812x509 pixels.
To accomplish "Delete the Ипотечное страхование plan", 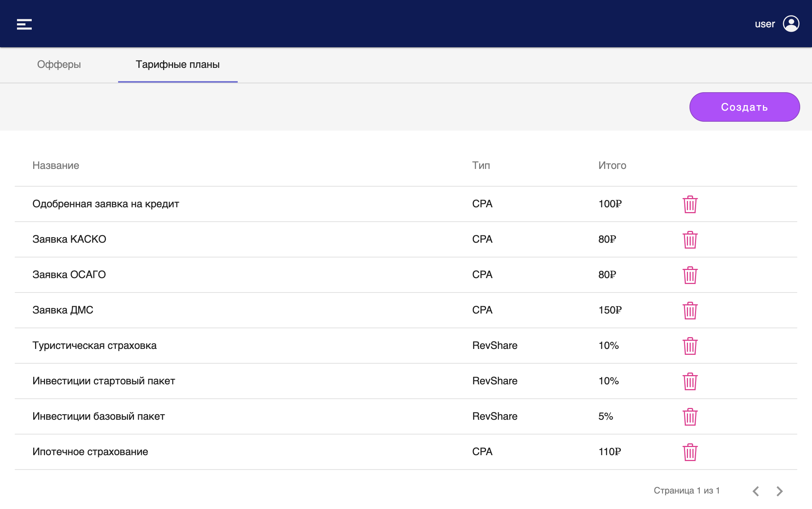I will tap(689, 452).
